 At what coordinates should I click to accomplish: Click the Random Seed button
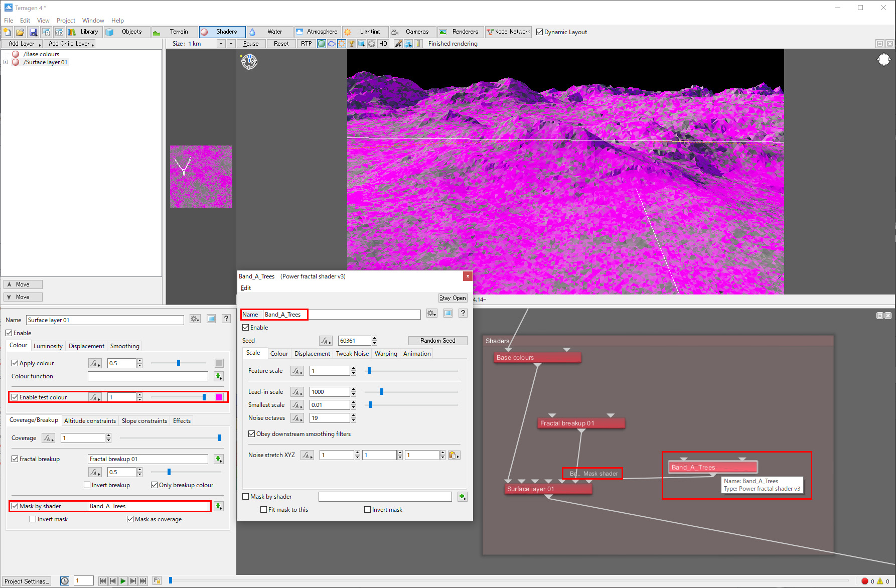coord(437,341)
